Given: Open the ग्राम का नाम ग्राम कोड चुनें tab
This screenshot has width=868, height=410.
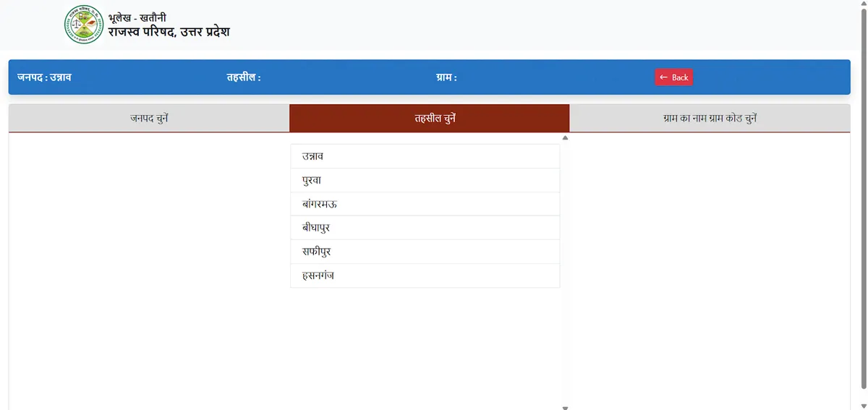Looking at the screenshot, I should (710, 118).
